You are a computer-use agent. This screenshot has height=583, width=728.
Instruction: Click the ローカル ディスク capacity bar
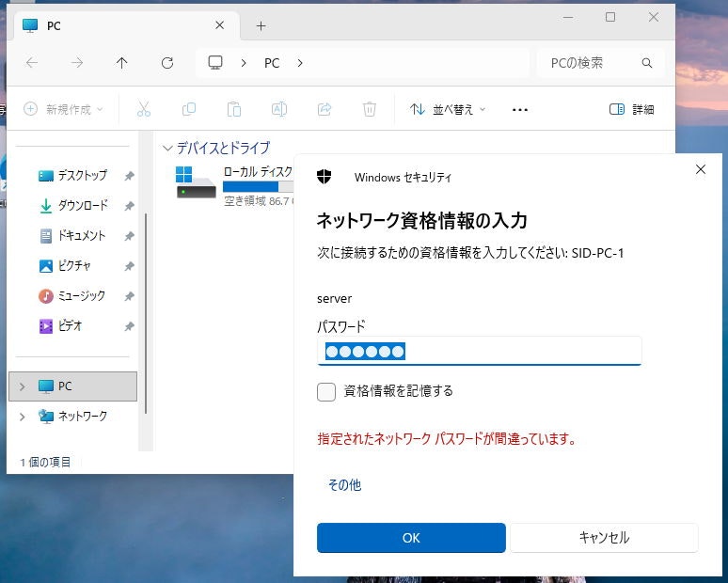(x=258, y=186)
